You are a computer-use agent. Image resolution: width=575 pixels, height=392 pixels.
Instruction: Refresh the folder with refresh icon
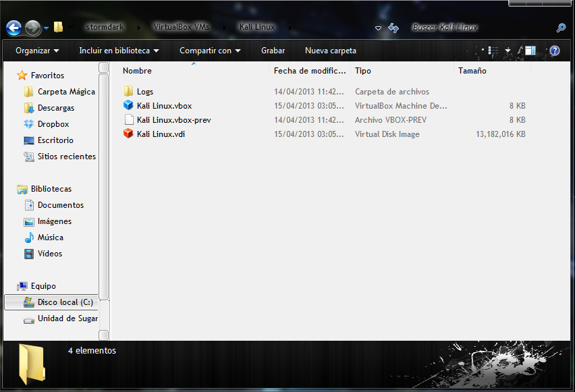[x=393, y=28]
